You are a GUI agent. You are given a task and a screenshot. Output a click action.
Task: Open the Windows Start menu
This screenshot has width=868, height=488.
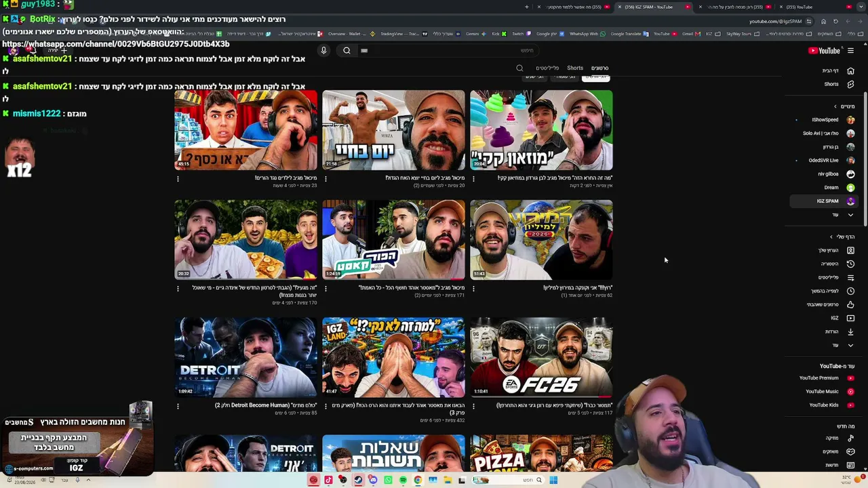coord(553,480)
